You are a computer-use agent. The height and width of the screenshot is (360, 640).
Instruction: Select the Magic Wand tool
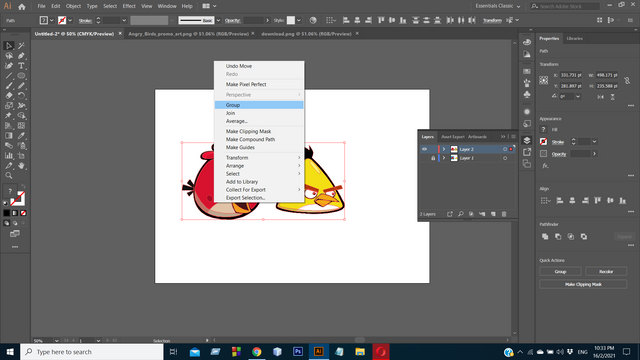[21, 46]
